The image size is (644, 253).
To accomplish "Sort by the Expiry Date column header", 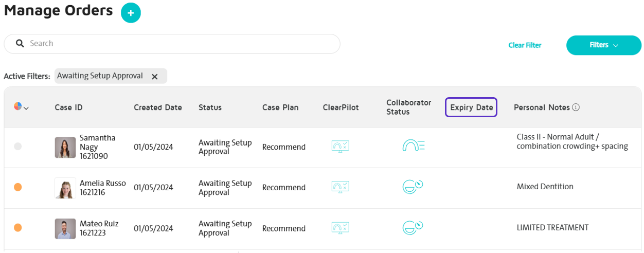I will coord(471,107).
